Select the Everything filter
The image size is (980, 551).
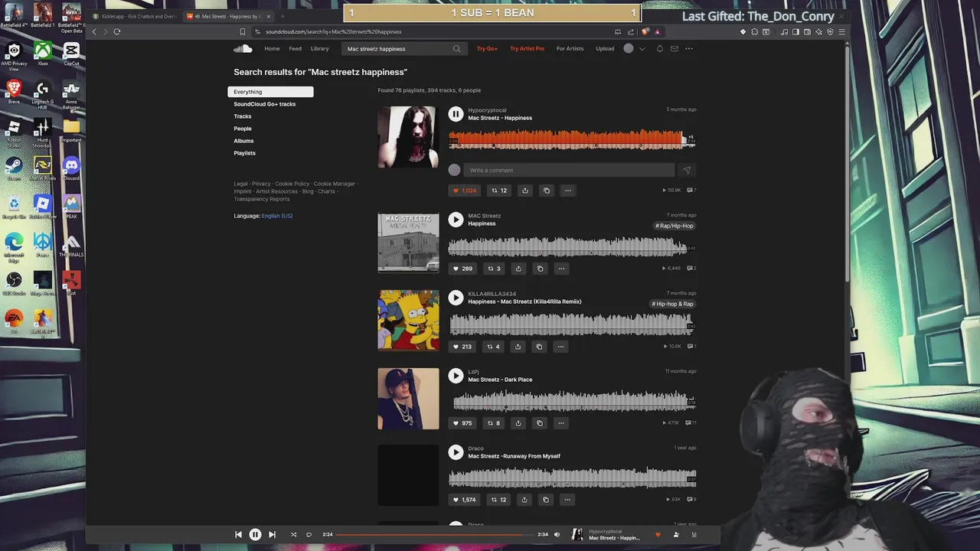coord(270,92)
